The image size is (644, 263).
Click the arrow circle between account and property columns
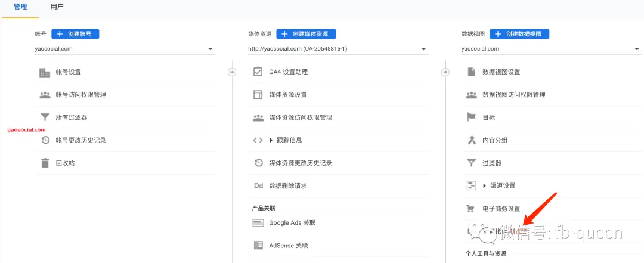click(x=232, y=72)
